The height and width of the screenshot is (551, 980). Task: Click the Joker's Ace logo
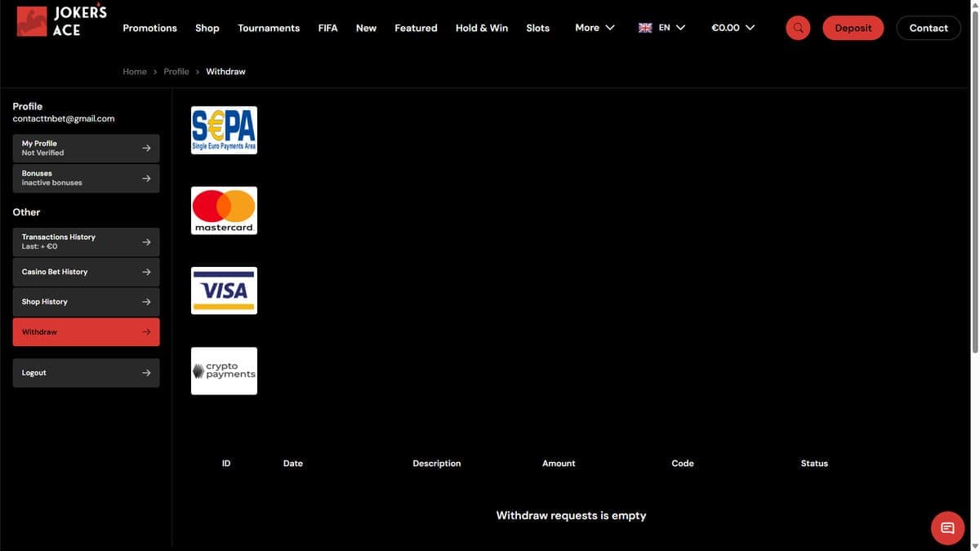(62, 20)
